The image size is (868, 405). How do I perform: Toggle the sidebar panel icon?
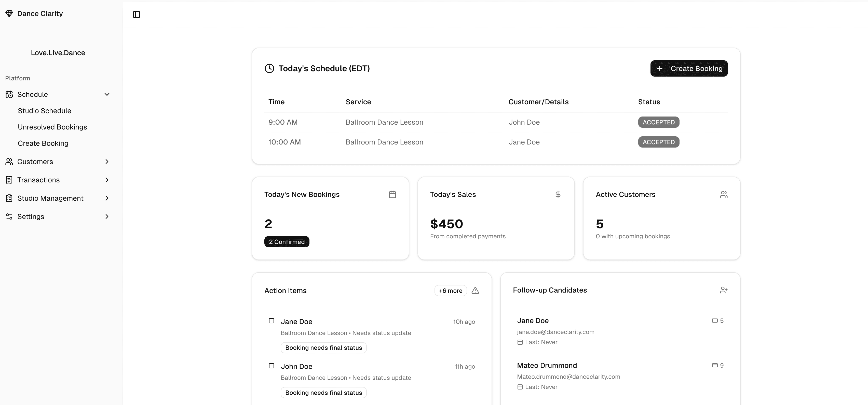point(137,15)
